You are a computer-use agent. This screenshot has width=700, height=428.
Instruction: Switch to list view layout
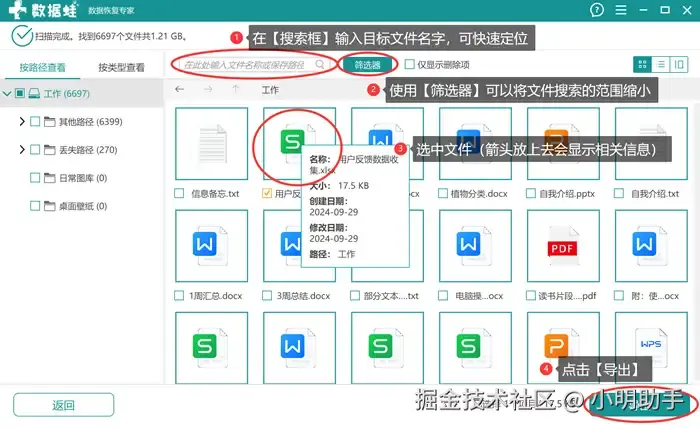tap(661, 65)
